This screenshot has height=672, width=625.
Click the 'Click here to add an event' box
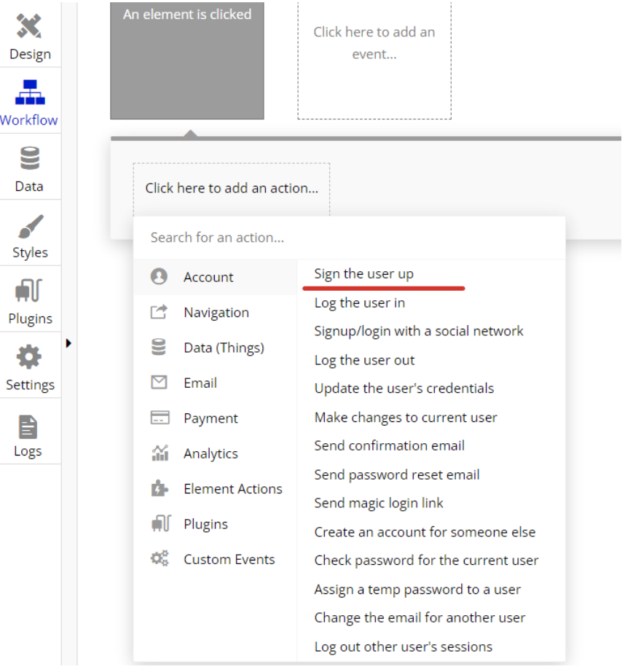(x=374, y=58)
